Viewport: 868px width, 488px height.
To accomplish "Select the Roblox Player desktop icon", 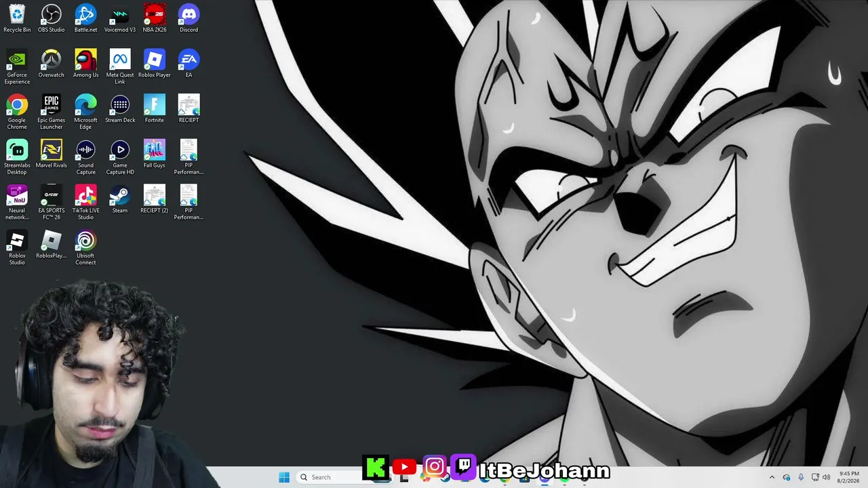I will click(x=155, y=64).
